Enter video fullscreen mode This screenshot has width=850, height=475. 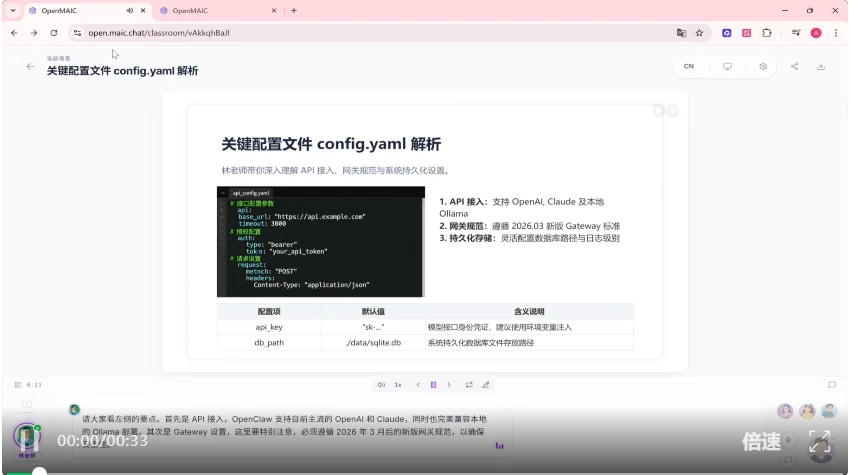point(820,442)
